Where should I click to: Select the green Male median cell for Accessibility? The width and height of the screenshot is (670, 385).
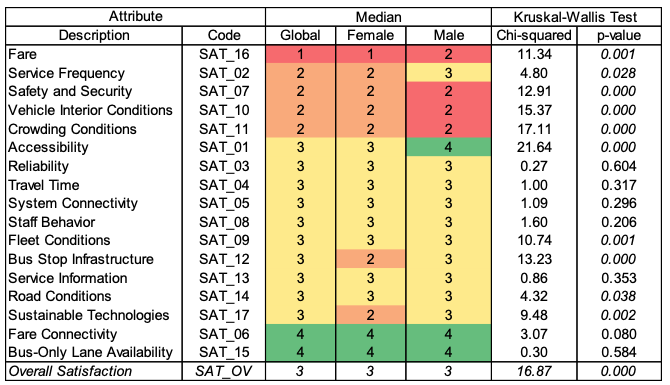click(448, 147)
